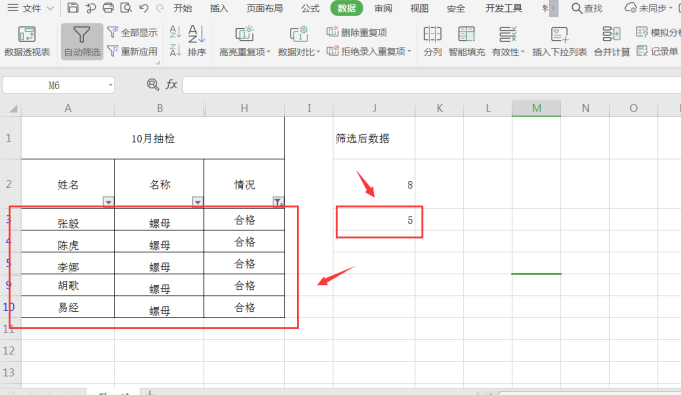Click the 查找 search button
This screenshot has height=395, width=681.
pyautogui.click(x=587, y=8)
